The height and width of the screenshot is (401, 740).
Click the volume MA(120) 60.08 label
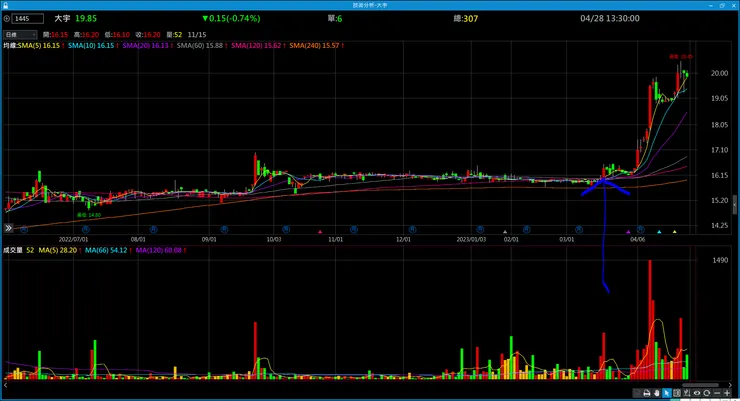(161, 250)
